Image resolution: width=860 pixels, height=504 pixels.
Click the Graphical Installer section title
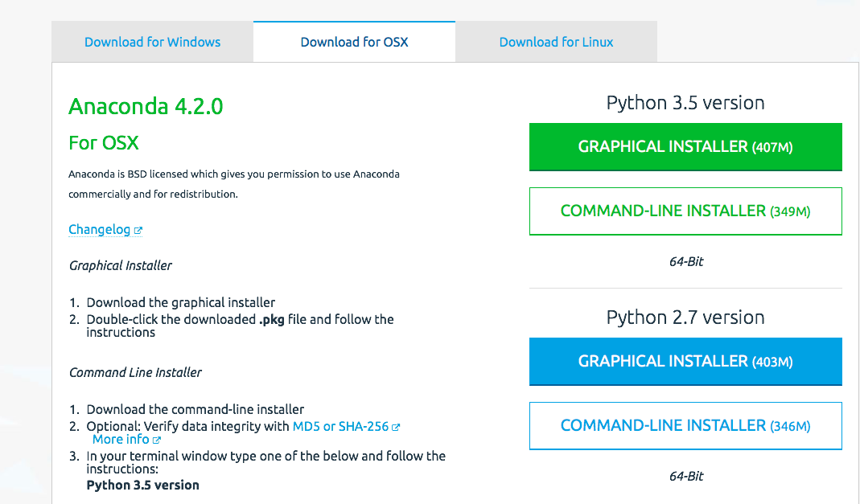120,265
